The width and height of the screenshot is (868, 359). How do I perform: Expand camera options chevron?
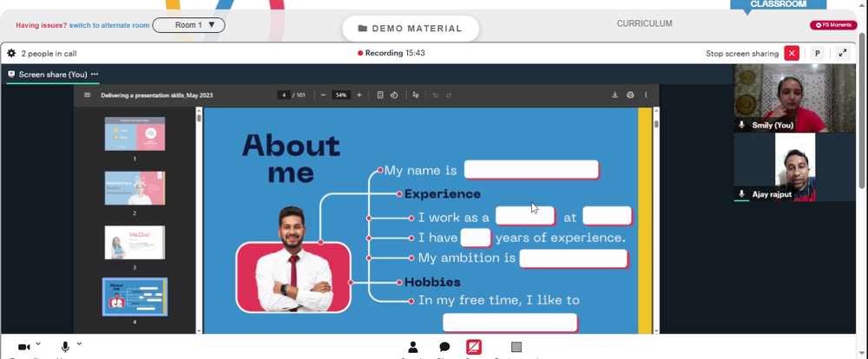click(37, 343)
